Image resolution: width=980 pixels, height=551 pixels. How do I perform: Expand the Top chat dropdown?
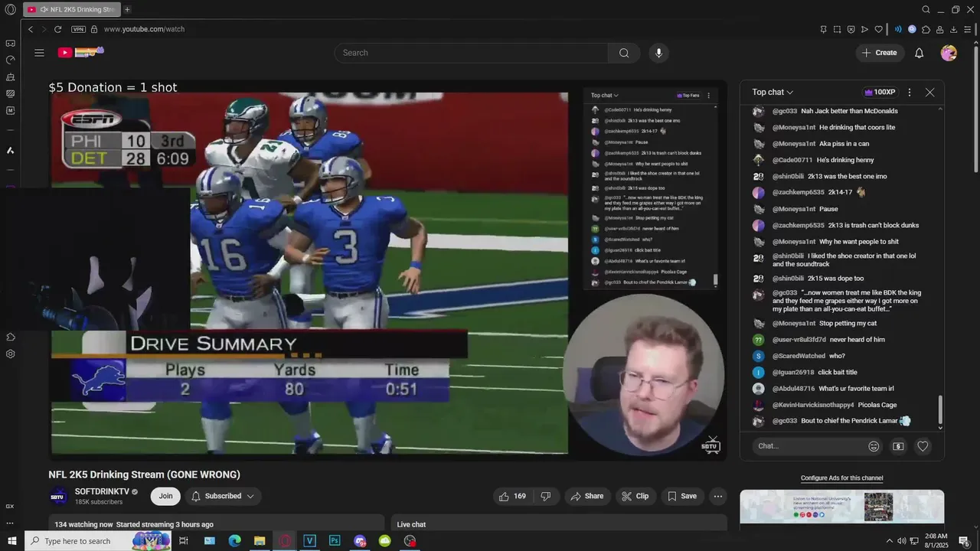pos(773,92)
